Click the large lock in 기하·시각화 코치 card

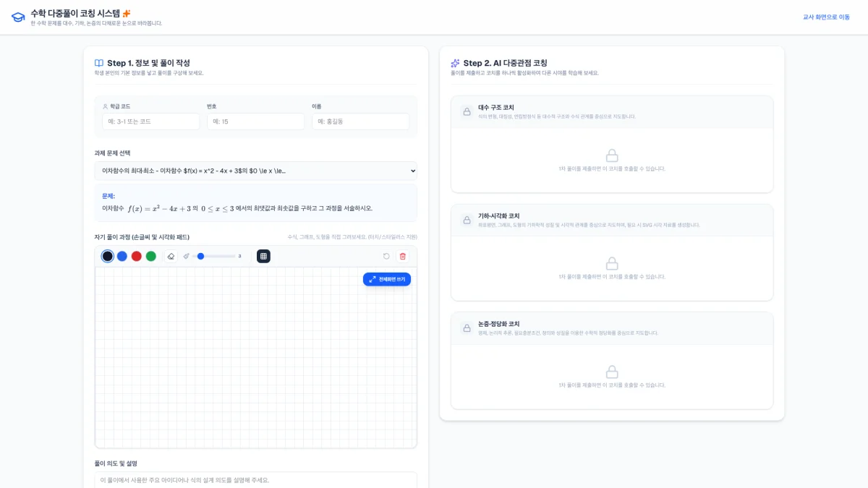[x=612, y=263]
